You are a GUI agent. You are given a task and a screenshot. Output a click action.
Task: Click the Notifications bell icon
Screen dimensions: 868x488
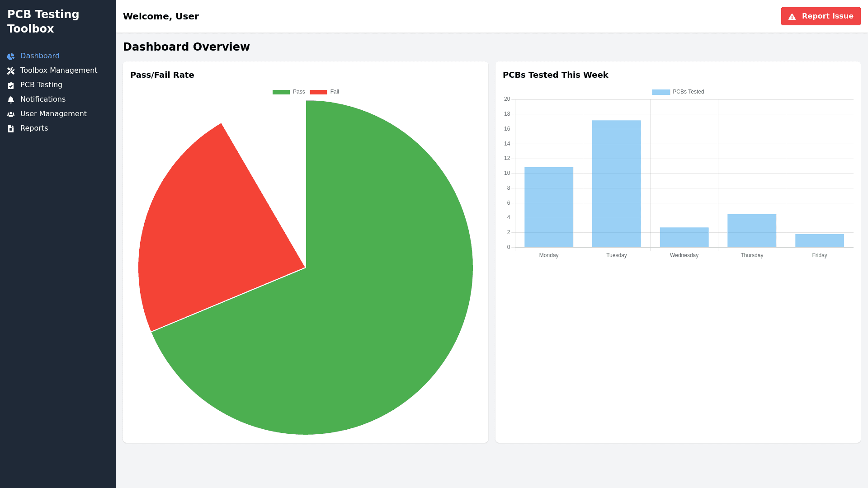point(11,100)
